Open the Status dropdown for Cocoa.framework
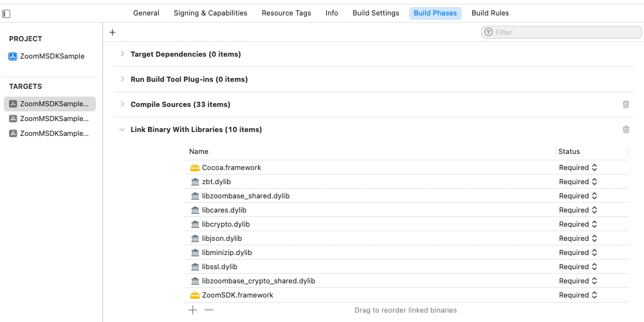Image resolution: width=644 pixels, height=322 pixels. [x=578, y=168]
